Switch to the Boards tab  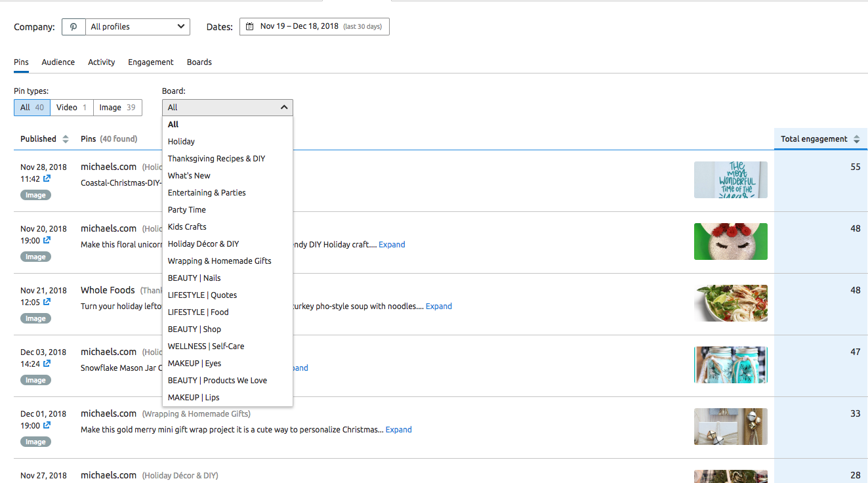coord(199,62)
